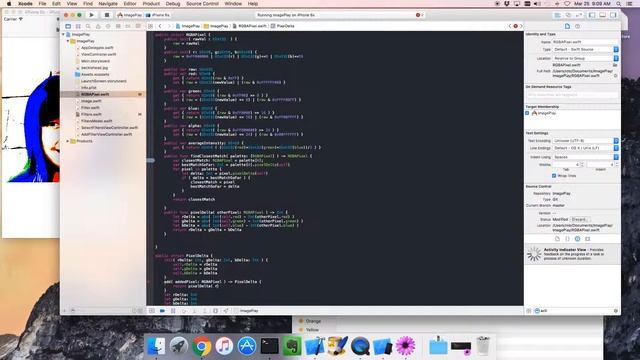
Task: Switch to Version editor mode icon
Action: click(x=579, y=15)
